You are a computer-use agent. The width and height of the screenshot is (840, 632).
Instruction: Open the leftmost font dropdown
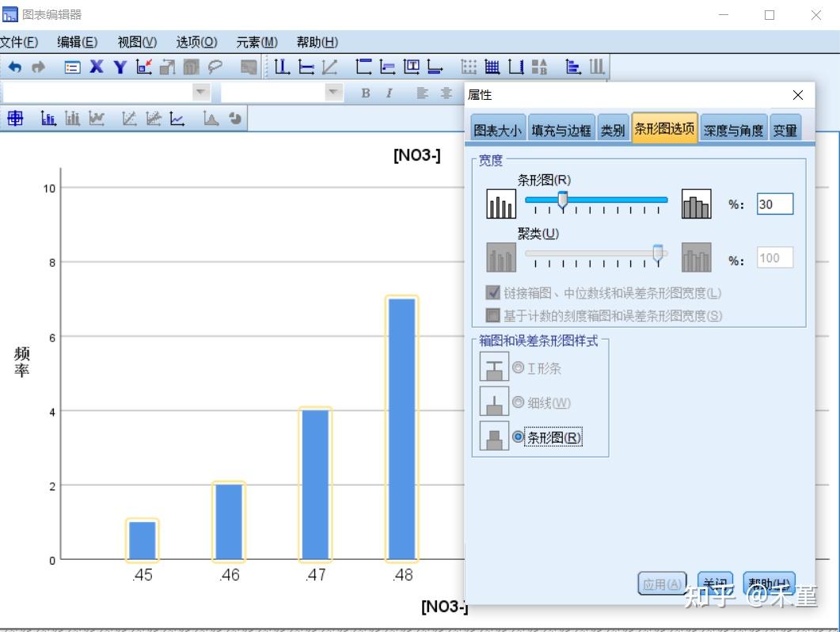(200, 92)
